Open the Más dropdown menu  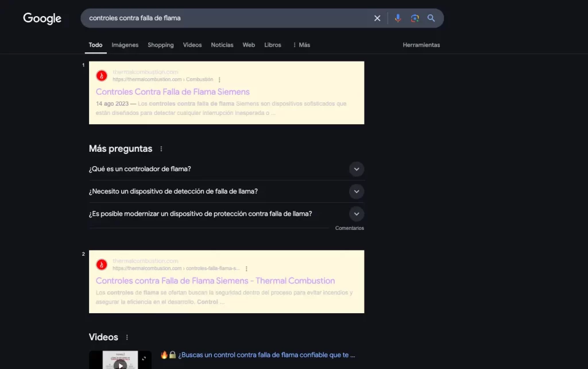point(301,45)
